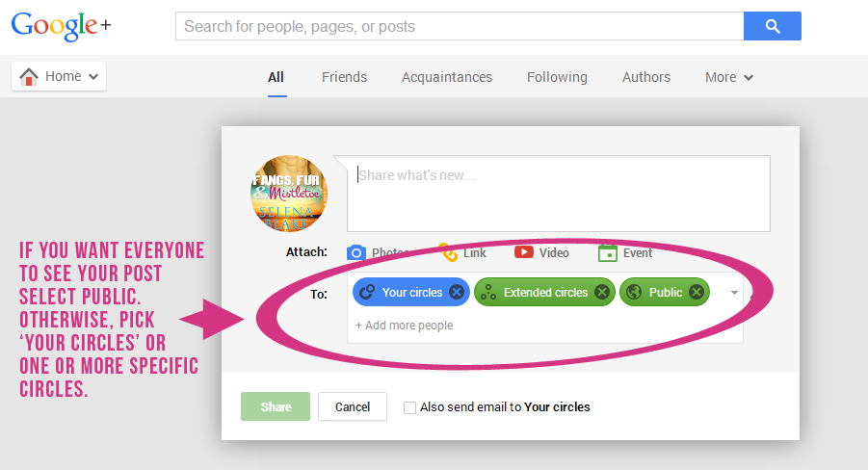Open the Home navigation dropdown

(x=59, y=77)
